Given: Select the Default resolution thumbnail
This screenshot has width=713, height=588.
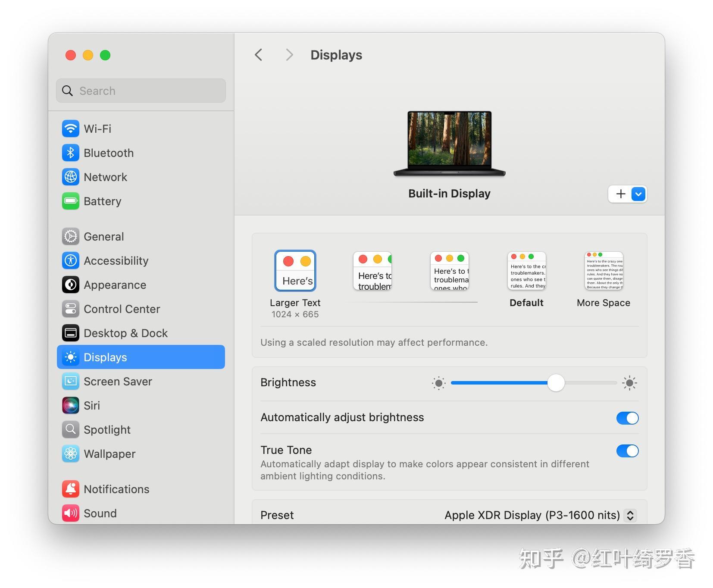Looking at the screenshot, I should point(526,271).
